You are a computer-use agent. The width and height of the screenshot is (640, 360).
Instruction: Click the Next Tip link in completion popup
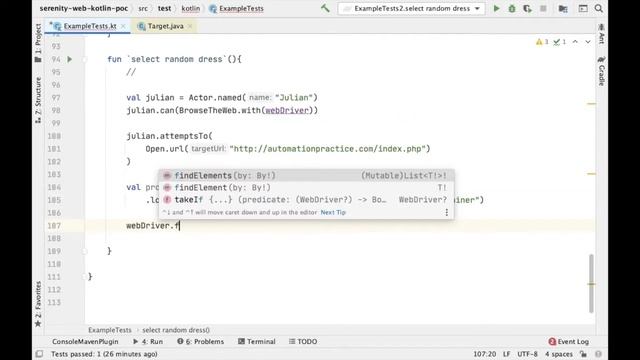coord(333,212)
